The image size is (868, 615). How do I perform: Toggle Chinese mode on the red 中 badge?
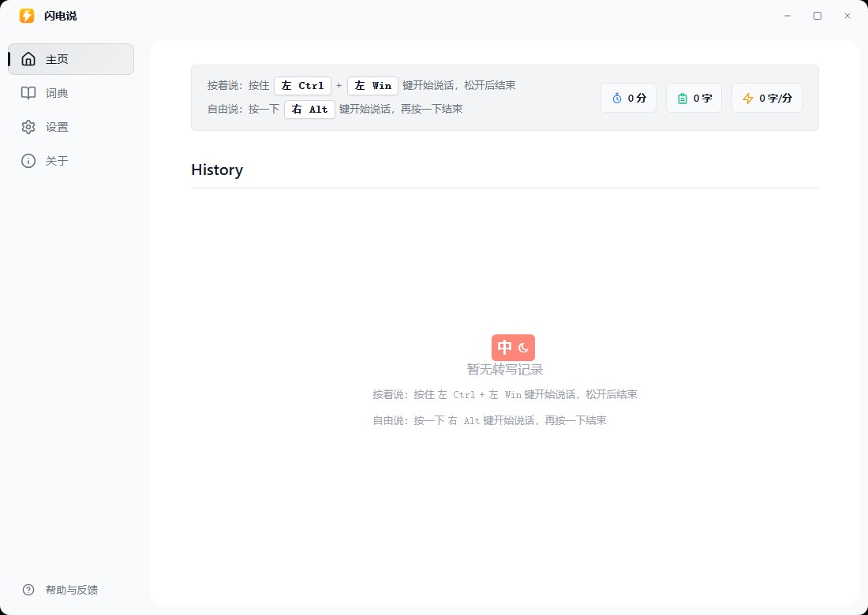pyautogui.click(x=506, y=347)
